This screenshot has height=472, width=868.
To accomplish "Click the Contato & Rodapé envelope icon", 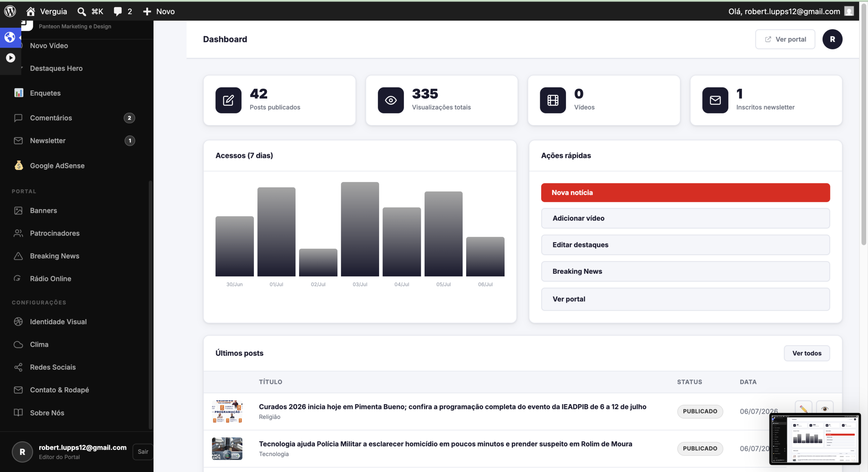I will pyautogui.click(x=18, y=390).
